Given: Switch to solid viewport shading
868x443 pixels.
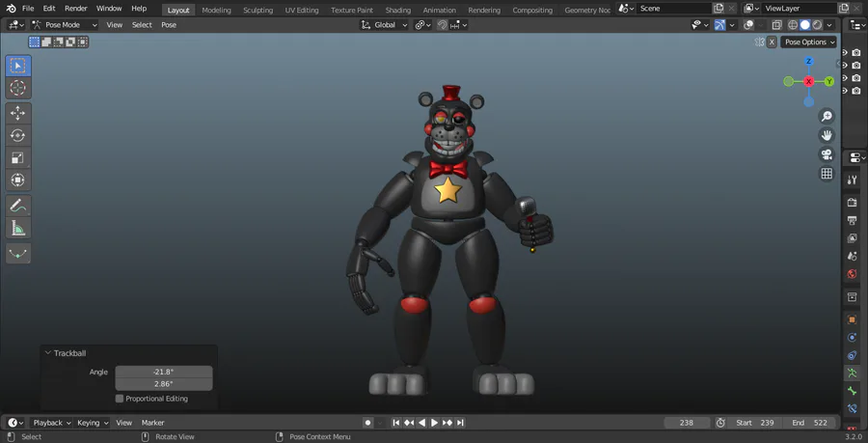Looking at the screenshot, I should coord(805,25).
